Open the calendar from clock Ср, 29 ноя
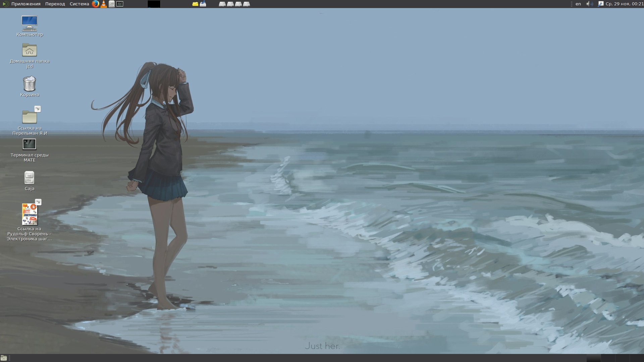 tap(625, 4)
